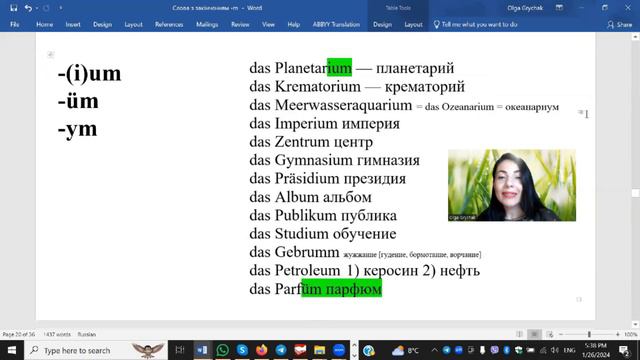
Task: Open Telegram from the taskbar
Action: pos(281,350)
